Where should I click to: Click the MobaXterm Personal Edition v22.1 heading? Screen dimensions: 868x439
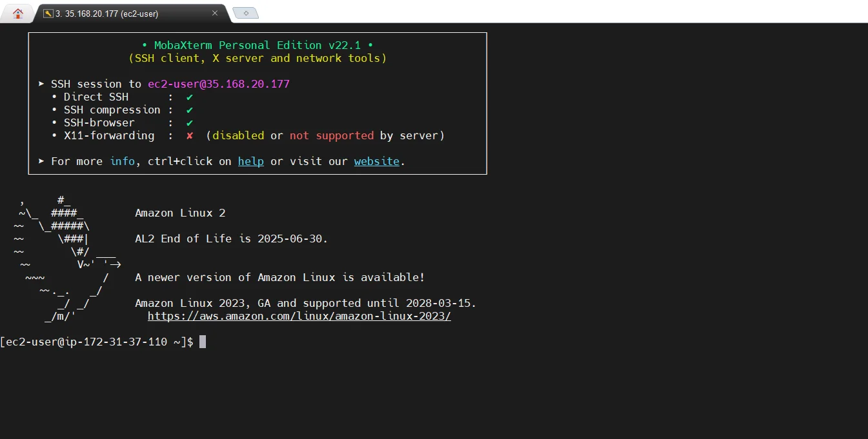[x=257, y=45]
